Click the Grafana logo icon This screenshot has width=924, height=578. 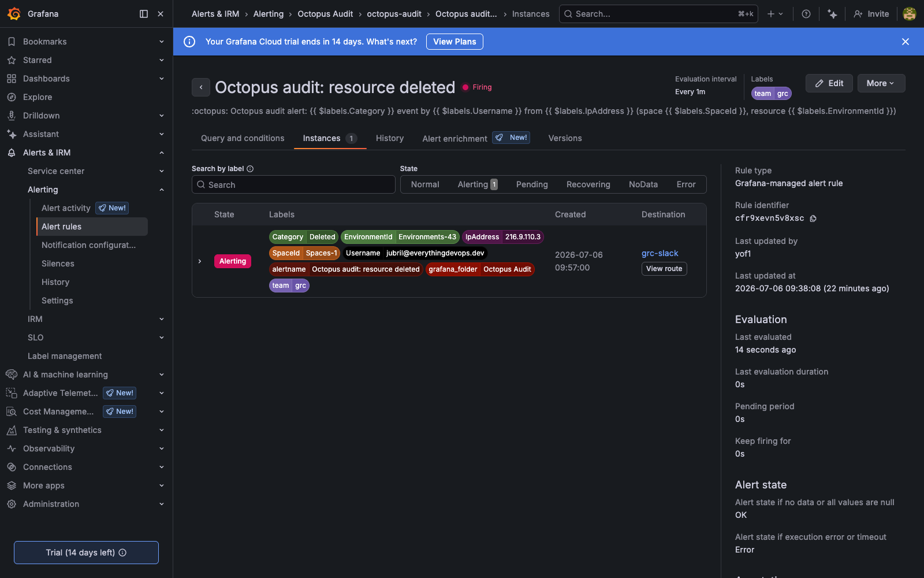(14, 14)
